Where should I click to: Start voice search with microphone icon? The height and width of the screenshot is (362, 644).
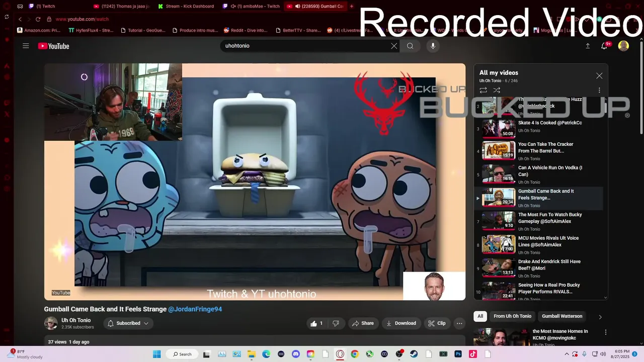pos(433,46)
